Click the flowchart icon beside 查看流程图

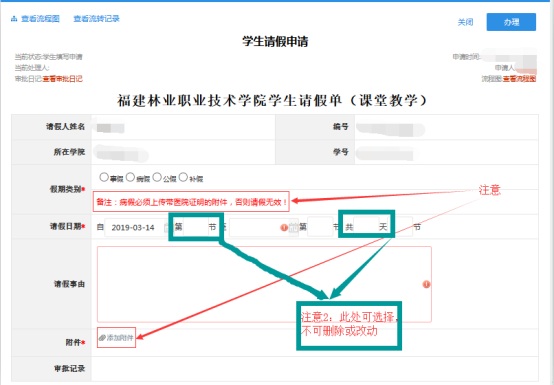click(14, 19)
